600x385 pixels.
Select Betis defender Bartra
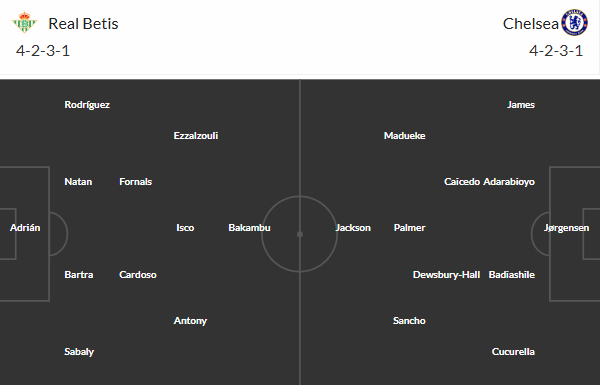[79, 275]
